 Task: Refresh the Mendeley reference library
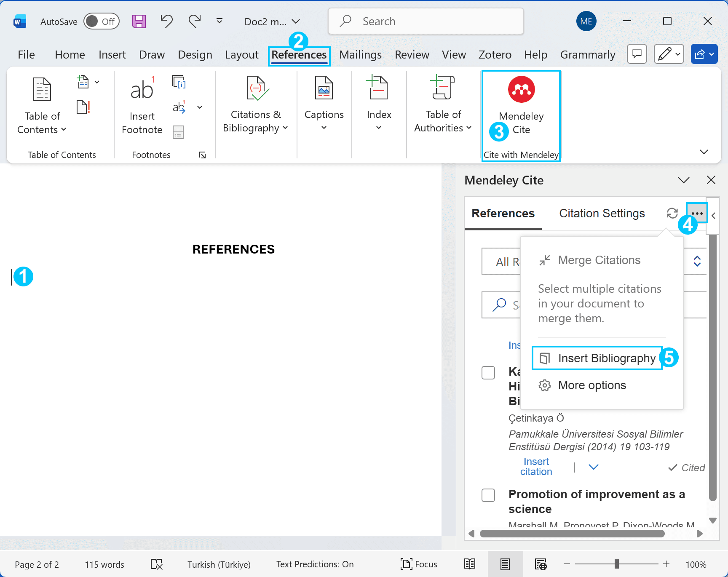click(672, 213)
